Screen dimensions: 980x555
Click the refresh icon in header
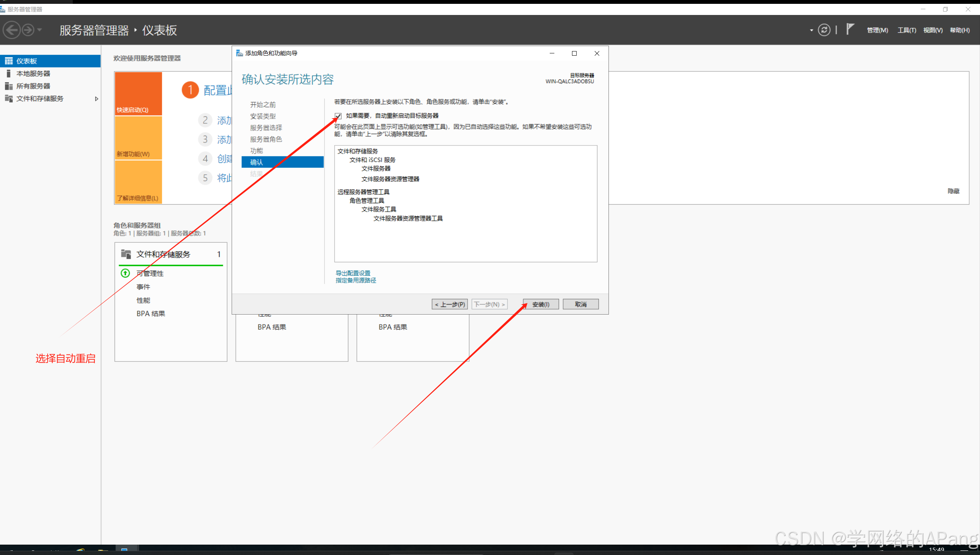[x=824, y=30]
